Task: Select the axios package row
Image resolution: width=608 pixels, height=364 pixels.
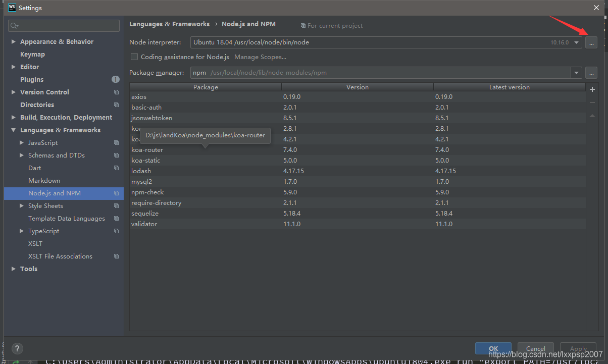Action: tap(358, 97)
